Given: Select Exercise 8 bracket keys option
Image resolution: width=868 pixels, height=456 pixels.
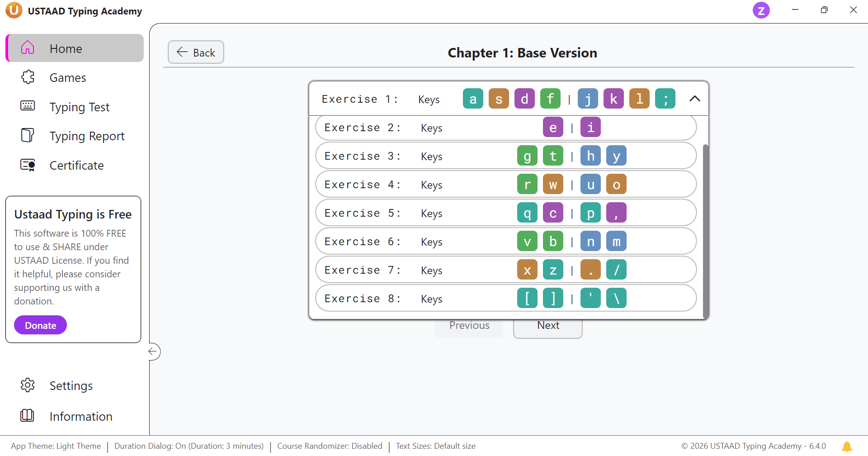Looking at the screenshot, I should point(505,299).
